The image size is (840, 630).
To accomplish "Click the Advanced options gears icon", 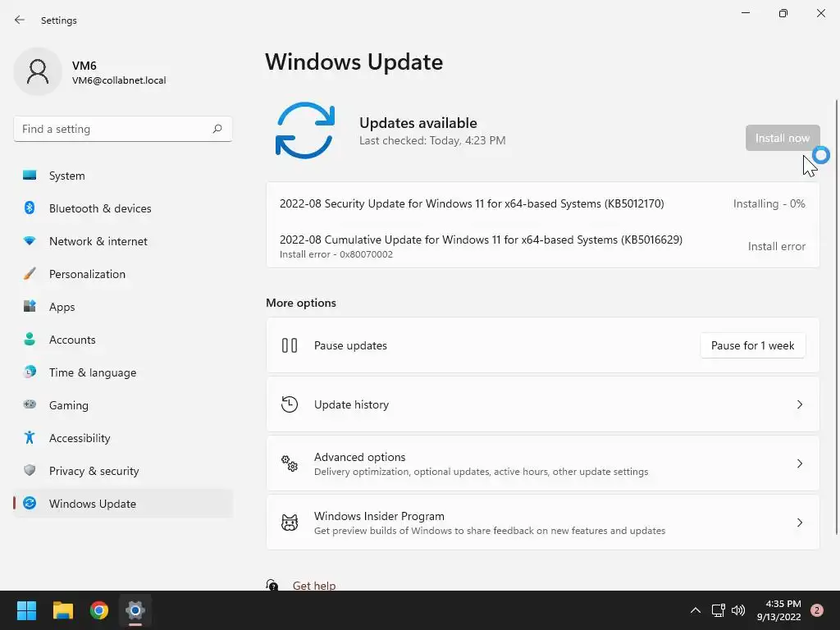I will 290,463.
